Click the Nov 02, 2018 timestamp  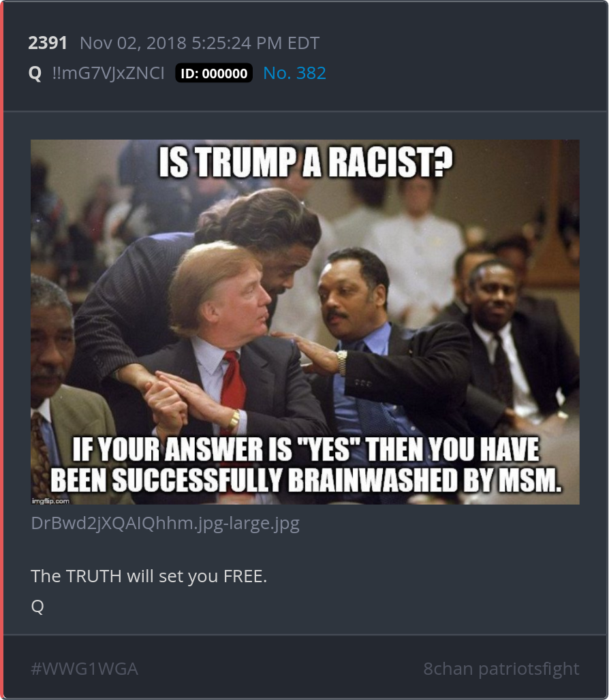pyautogui.click(x=200, y=44)
